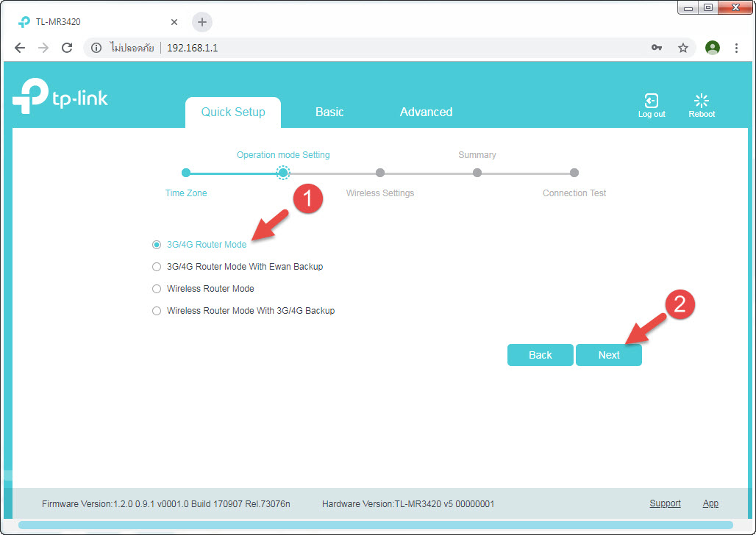
Task: Click the Operation mode Setting step marker
Action: [x=283, y=173]
